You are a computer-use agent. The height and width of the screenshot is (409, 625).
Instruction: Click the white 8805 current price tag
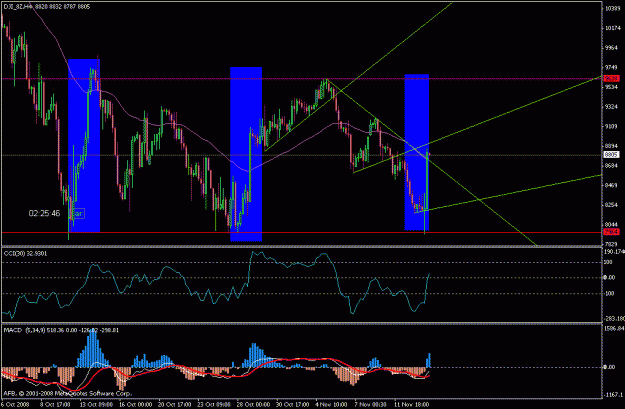(611, 155)
